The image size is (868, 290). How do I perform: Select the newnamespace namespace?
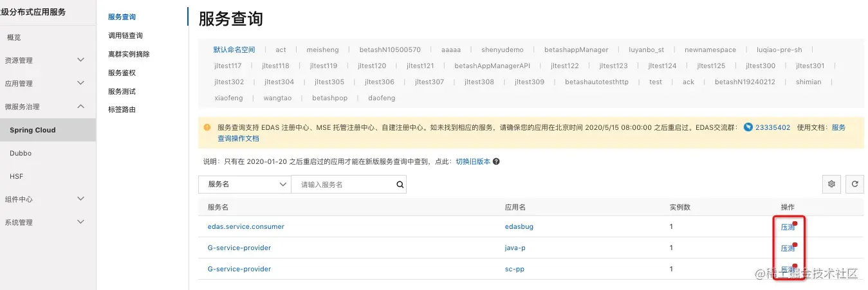tap(710, 50)
